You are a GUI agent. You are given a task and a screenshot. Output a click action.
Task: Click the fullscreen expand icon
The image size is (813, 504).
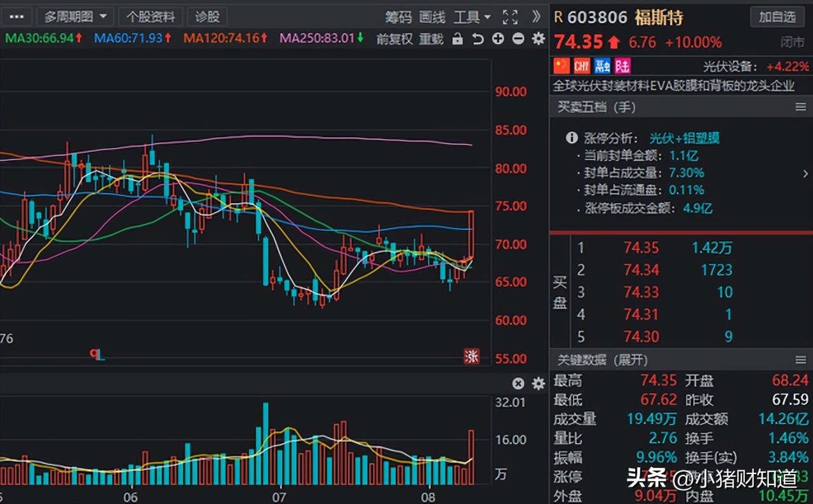(510, 17)
